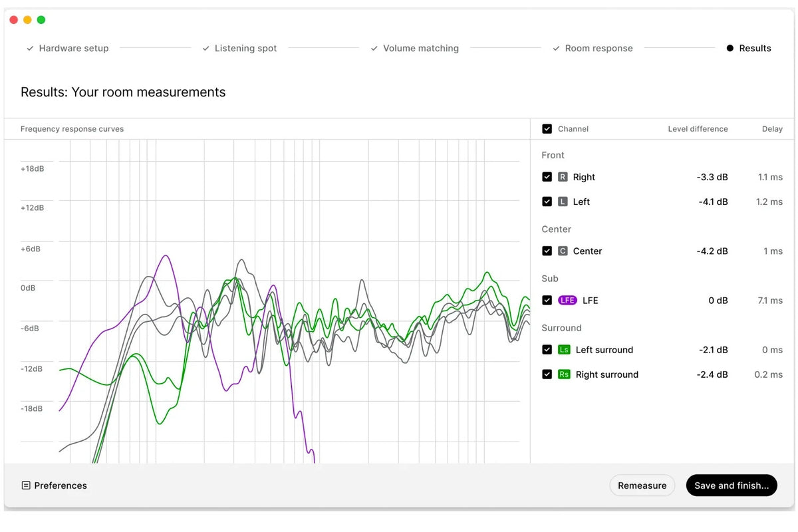Click the Listening spot checkmark icon
The height and width of the screenshot is (532, 798).
click(205, 49)
